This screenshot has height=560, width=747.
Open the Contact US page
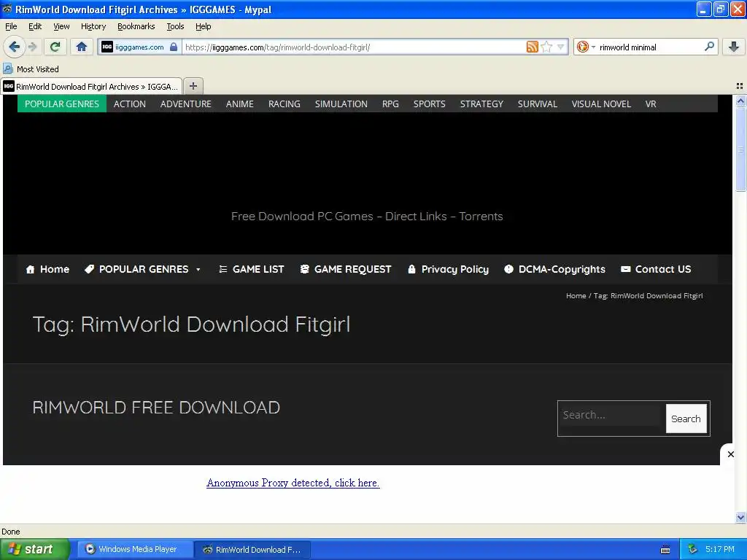tap(656, 269)
